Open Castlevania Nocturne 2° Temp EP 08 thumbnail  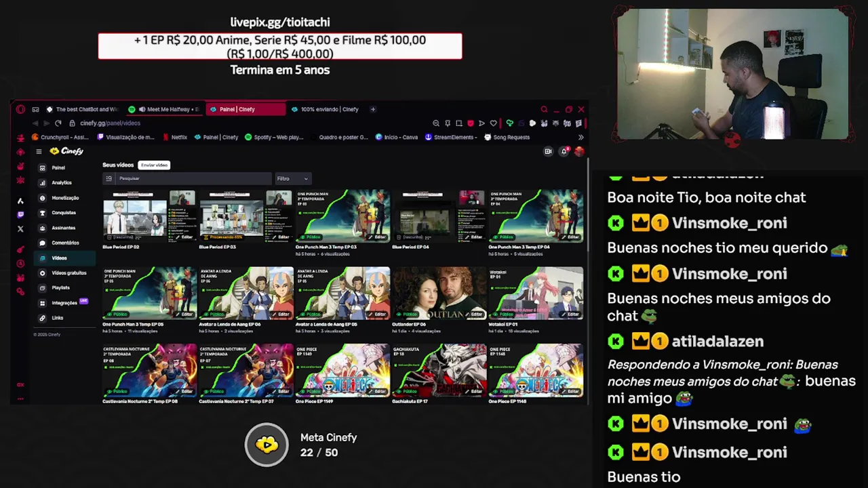tap(149, 370)
